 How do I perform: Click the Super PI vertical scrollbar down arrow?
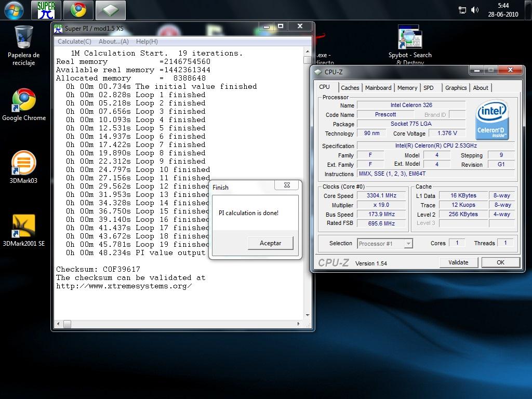(308, 315)
